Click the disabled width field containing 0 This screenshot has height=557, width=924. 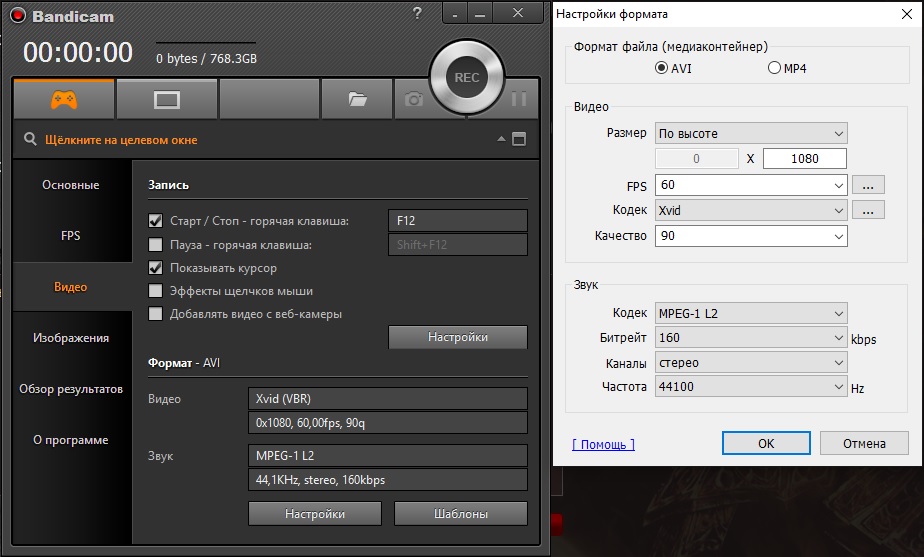pos(697,159)
